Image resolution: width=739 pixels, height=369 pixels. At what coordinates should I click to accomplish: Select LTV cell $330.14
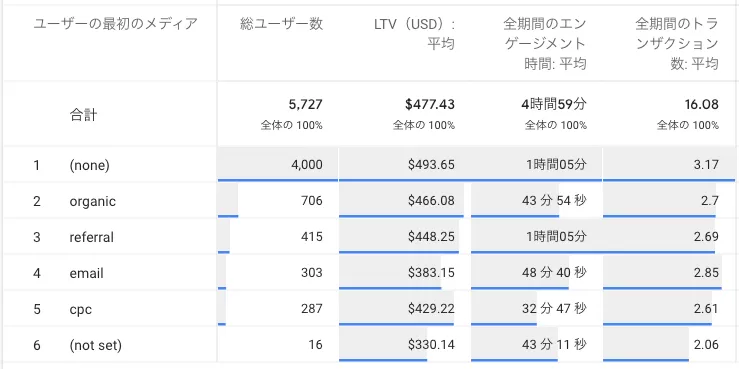point(431,344)
